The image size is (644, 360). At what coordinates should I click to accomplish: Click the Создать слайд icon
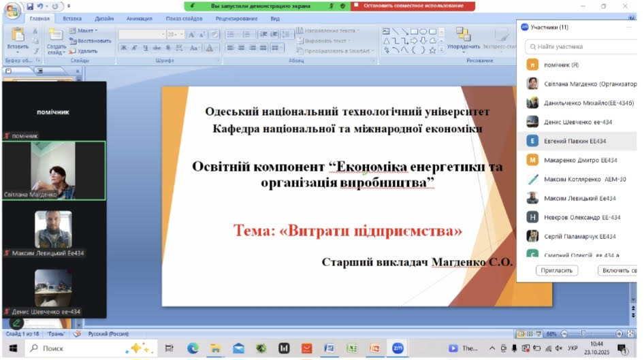click(56, 38)
